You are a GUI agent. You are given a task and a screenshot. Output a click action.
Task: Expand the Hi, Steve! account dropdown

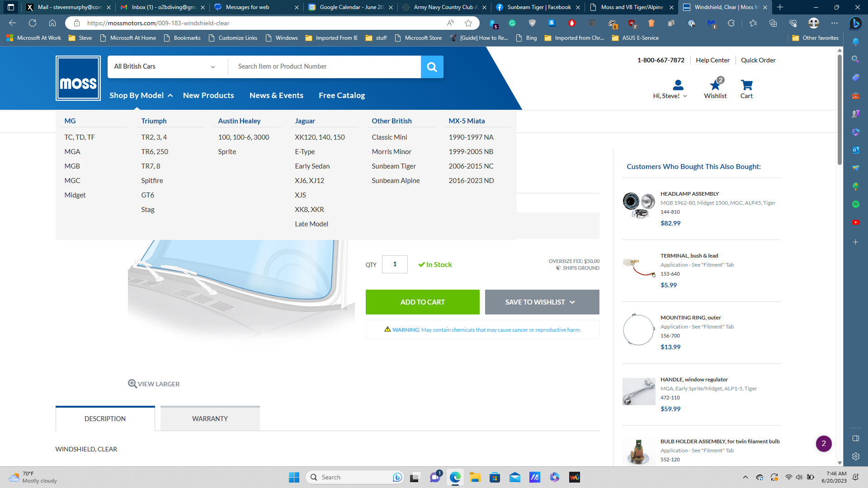pos(685,96)
